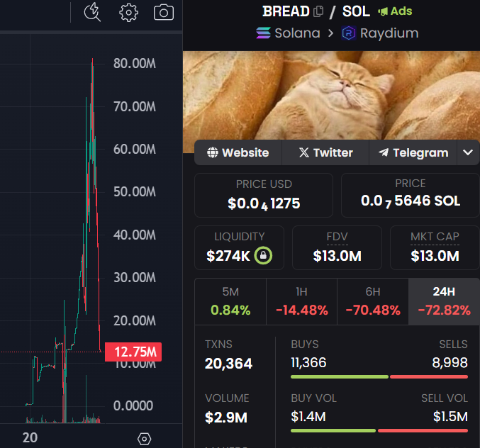Screen dimensions: 480x448
Task: Open the Solana chain link
Action: pos(288,33)
